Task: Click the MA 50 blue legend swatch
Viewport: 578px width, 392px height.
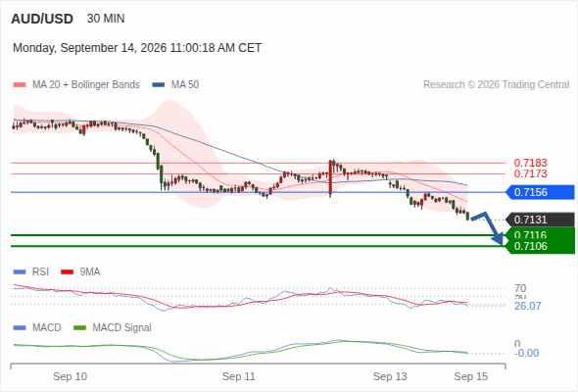Action: (159, 85)
